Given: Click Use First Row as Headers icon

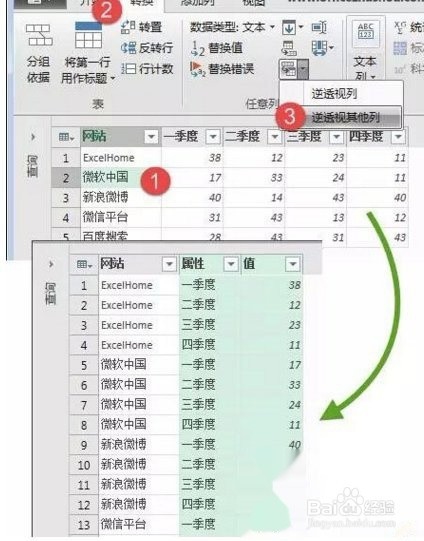Looking at the screenshot, I should click(88, 36).
